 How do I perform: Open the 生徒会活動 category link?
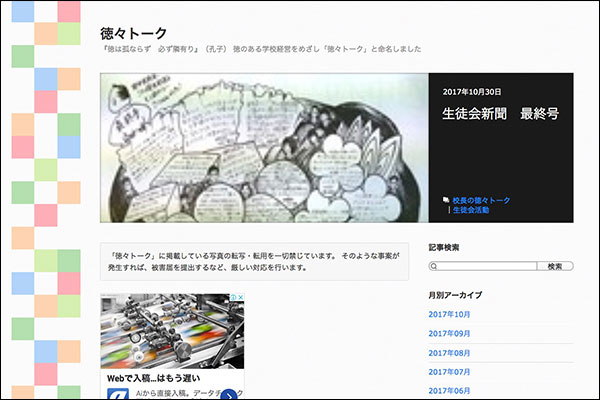pyautogui.click(x=470, y=211)
